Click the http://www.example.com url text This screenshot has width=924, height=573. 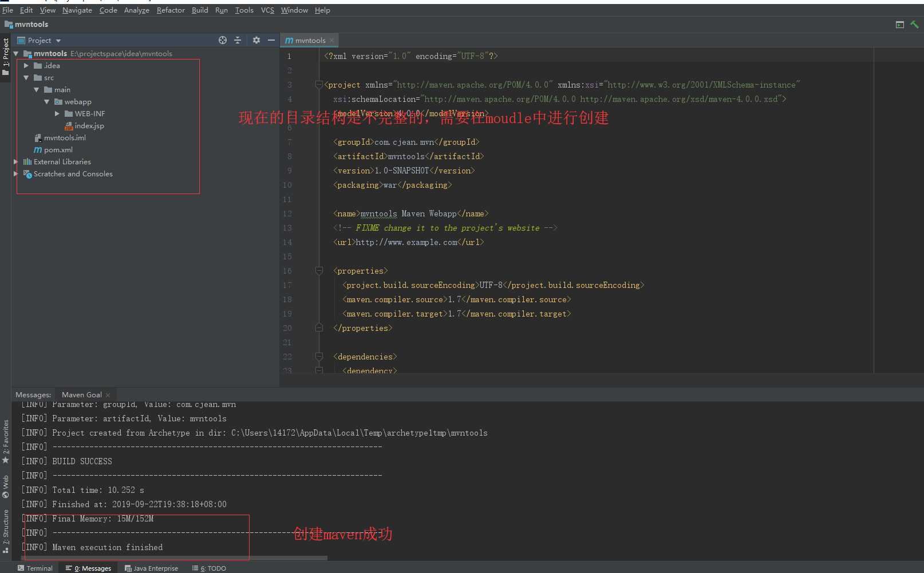(406, 243)
